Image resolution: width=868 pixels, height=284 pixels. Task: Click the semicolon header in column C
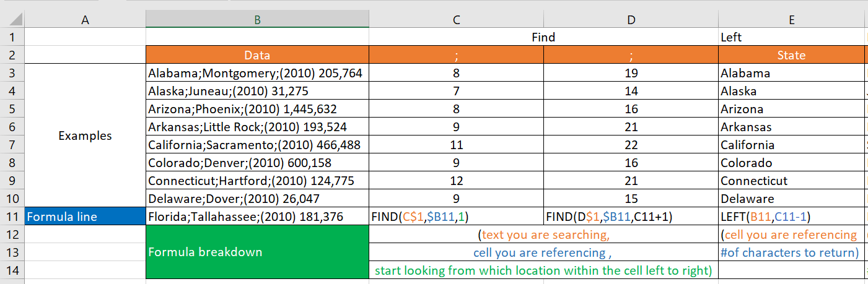[456, 55]
